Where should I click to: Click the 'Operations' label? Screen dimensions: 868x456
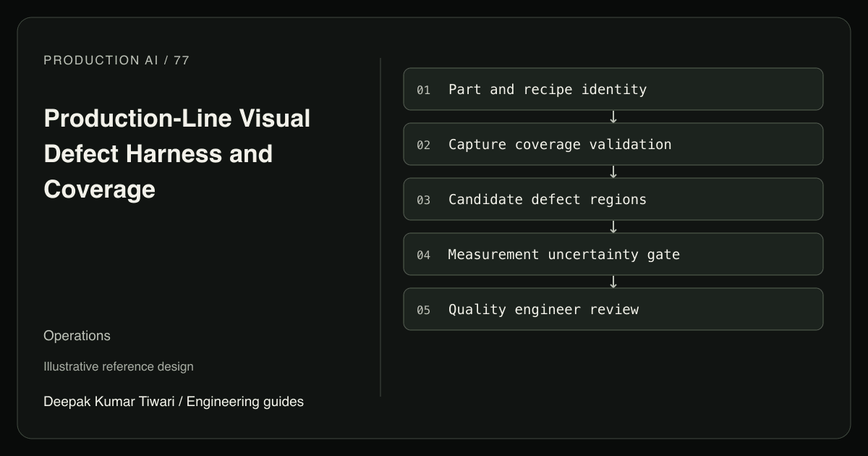click(x=77, y=335)
